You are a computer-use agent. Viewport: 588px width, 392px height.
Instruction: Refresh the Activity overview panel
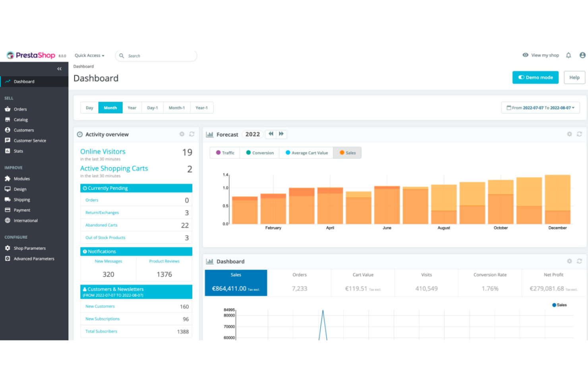tap(191, 134)
